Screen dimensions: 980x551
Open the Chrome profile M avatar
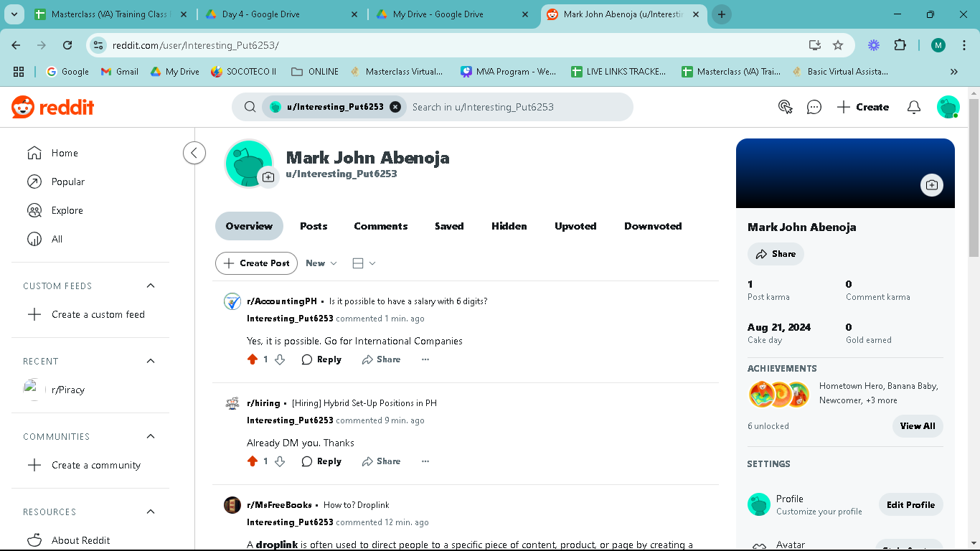point(938,45)
